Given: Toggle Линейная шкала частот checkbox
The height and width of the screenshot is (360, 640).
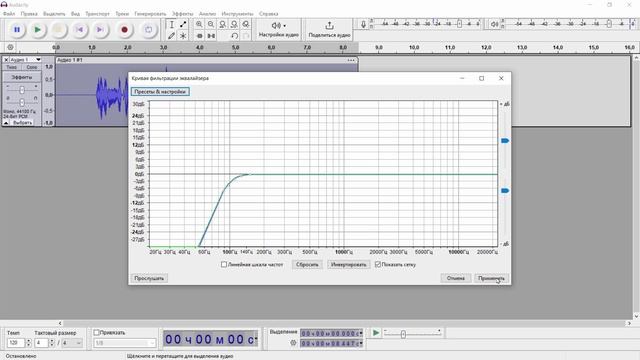Looking at the screenshot, I should pos(224,264).
